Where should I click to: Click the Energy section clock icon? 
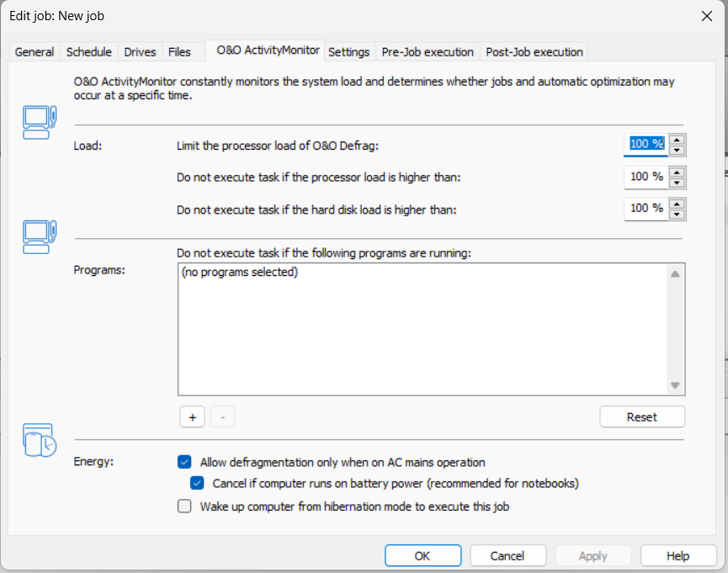(40, 440)
